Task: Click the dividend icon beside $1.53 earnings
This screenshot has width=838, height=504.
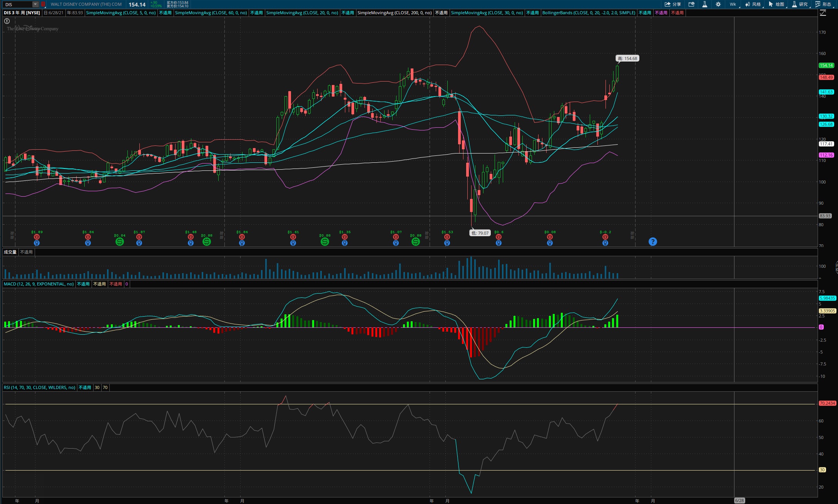Action: pyautogui.click(x=416, y=242)
